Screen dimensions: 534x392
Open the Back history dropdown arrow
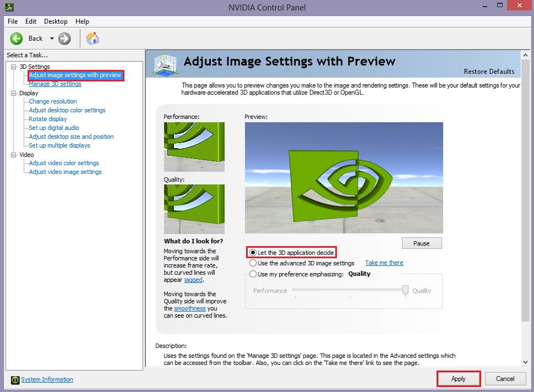tap(52, 38)
